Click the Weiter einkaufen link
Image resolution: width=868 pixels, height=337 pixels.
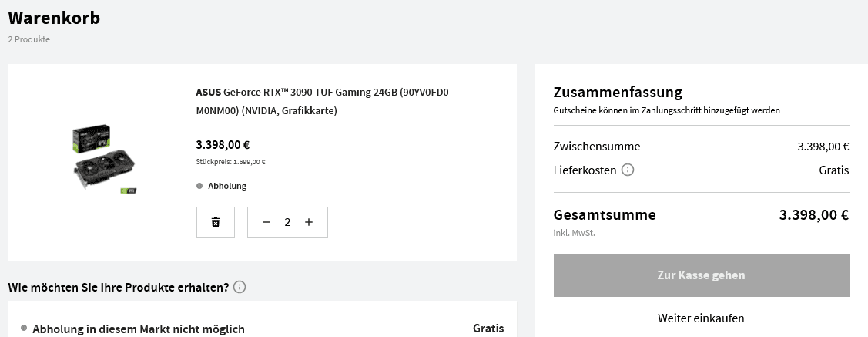[701, 318]
